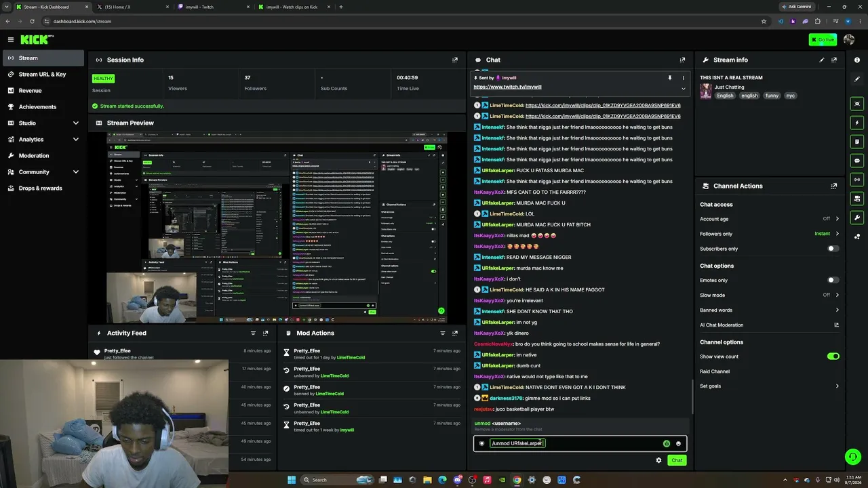Viewport: 868px width, 488px height.
Task: Open Followers only options chevron
Action: click(837, 234)
